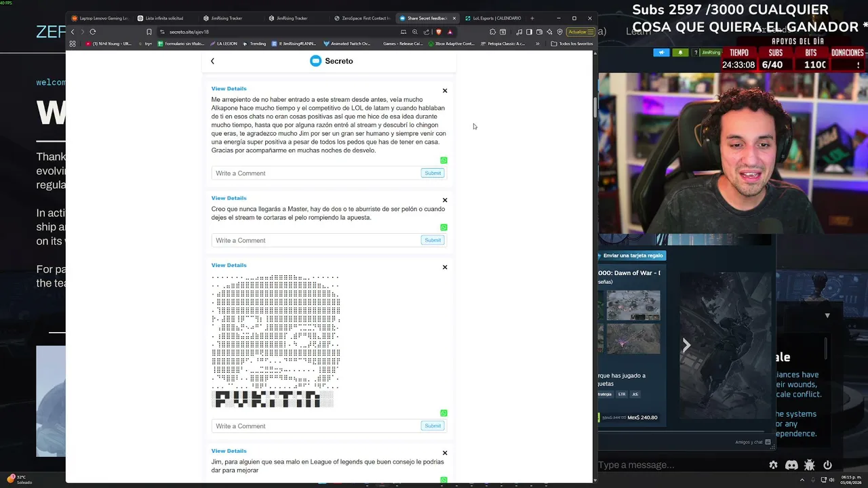Go back in browser history
868x488 pixels.
[73, 32]
